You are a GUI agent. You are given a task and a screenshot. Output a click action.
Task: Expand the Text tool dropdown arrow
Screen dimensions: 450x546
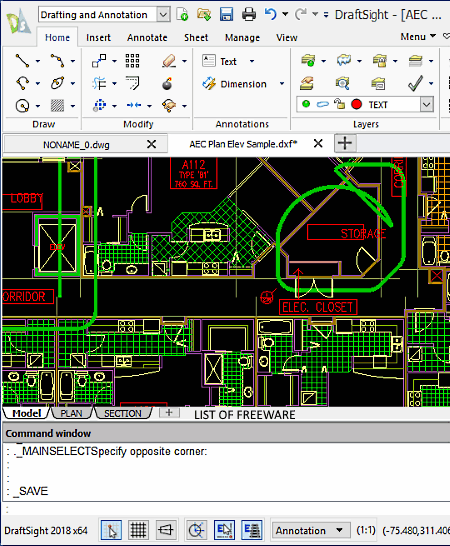pos(251,61)
